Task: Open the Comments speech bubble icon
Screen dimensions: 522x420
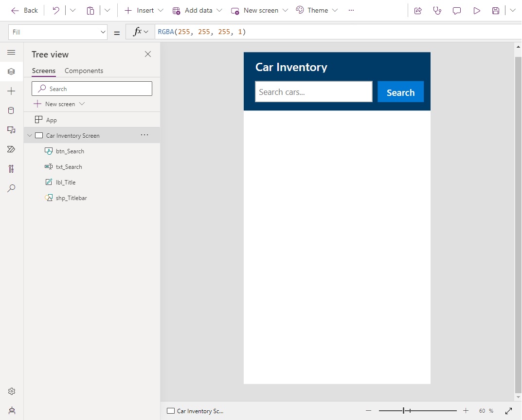Action: pyautogui.click(x=456, y=11)
